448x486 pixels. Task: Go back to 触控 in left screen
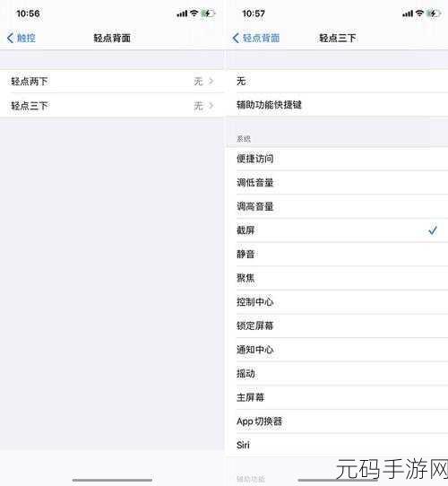click(22, 39)
